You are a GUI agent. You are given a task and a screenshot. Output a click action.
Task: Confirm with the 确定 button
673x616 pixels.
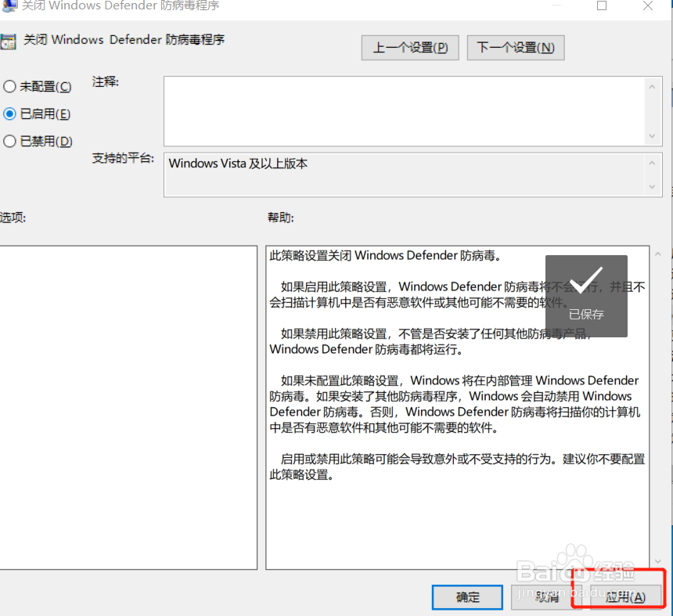coord(467,597)
